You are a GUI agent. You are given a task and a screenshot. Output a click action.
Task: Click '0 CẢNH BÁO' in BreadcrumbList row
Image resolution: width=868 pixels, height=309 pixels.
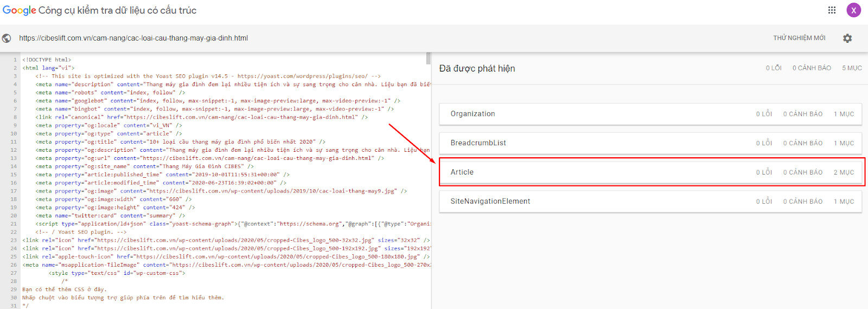803,143
